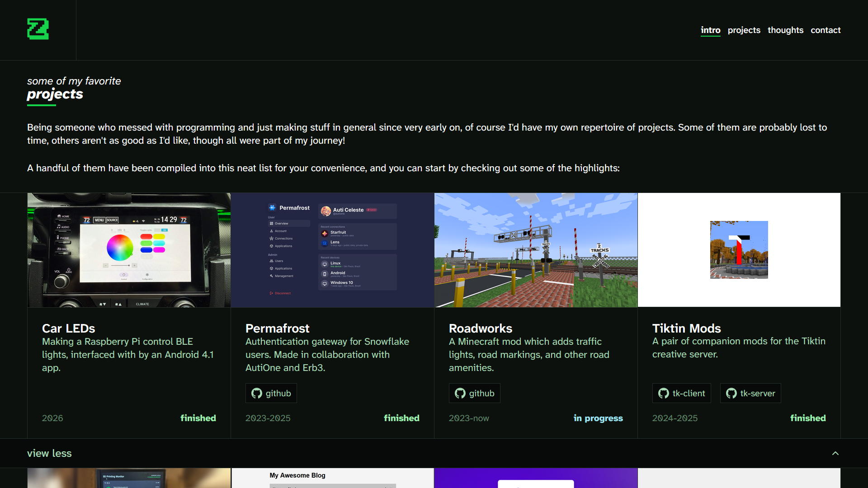Click the GitHub icon on Permafrost card
The image size is (868, 488).
point(257,394)
